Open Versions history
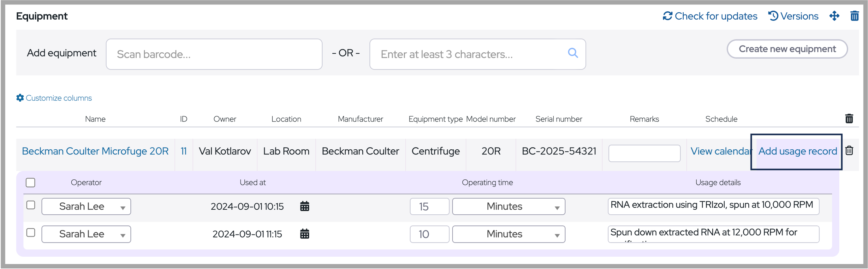Image resolution: width=868 pixels, height=269 pixels. click(793, 16)
